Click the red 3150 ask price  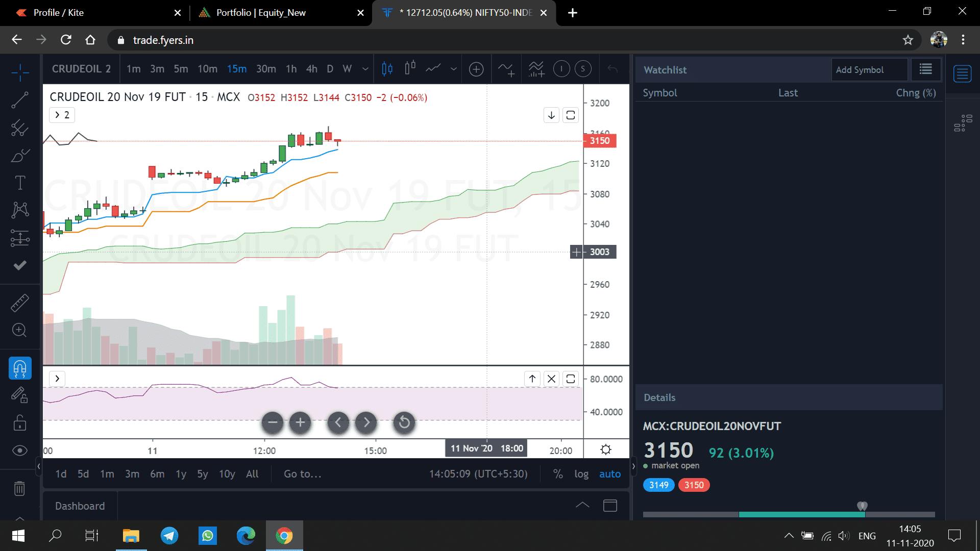coord(694,485)
